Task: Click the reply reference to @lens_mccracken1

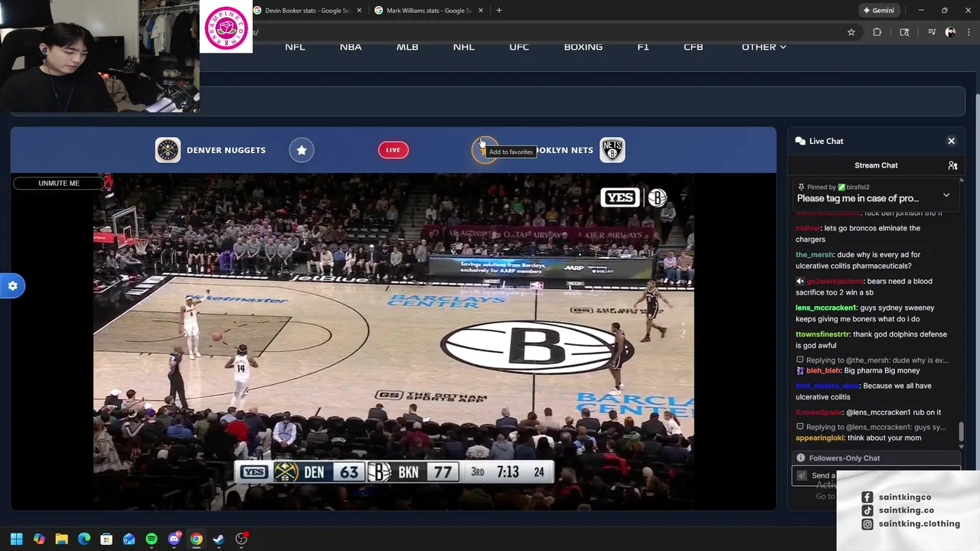Action: pos(871,427)
